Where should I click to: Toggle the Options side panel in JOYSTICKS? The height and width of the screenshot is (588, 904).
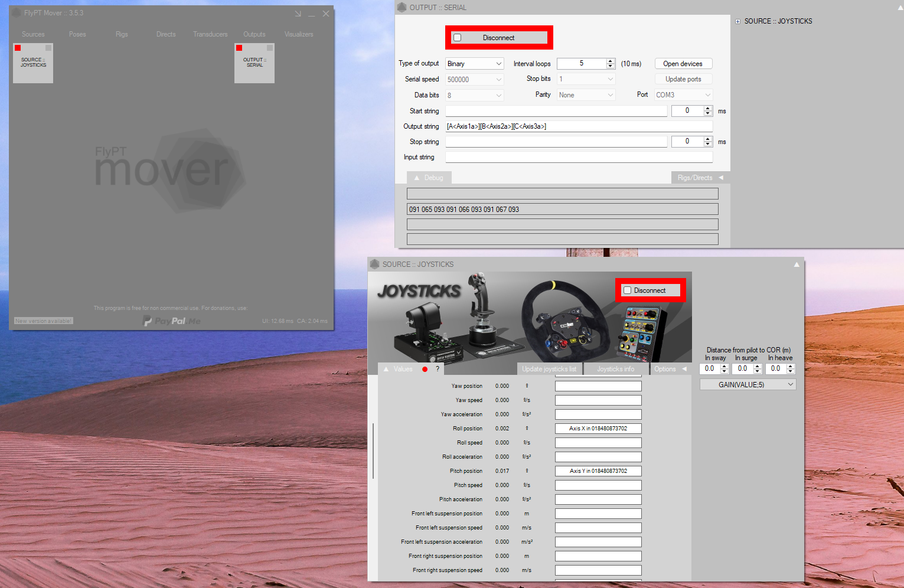tap(670, 369)
